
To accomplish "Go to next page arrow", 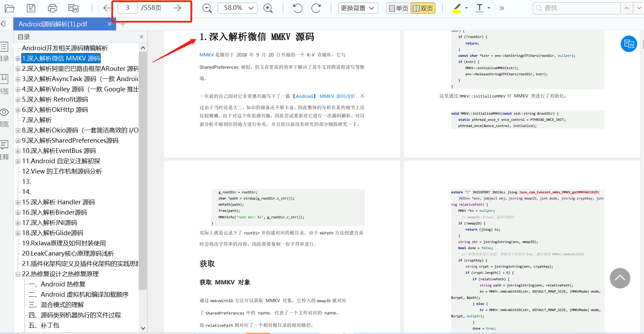I will click(x=177, y=8).
